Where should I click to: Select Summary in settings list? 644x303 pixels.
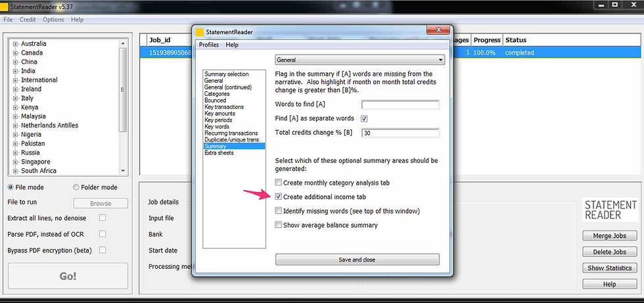coord(235,146)
